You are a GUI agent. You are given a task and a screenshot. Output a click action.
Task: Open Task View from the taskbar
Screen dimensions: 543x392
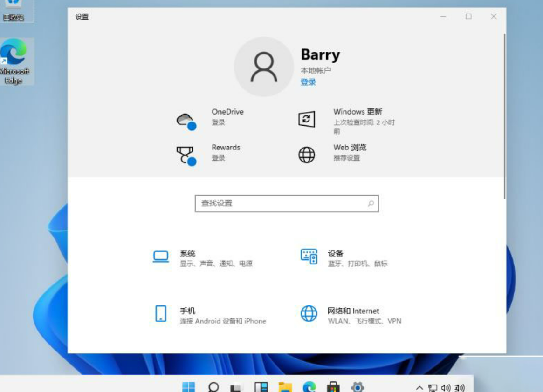[261, 386]
